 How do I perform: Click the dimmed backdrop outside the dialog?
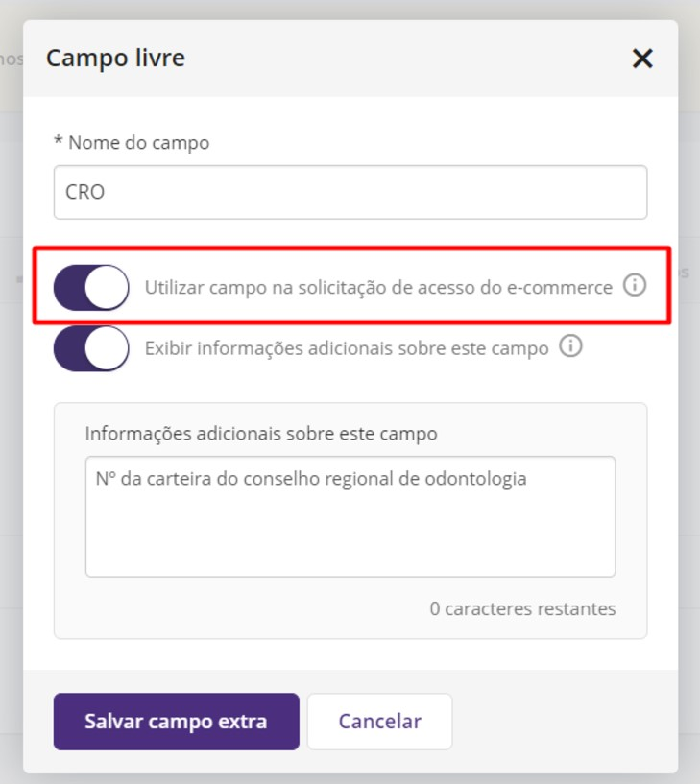pos(11,384)
